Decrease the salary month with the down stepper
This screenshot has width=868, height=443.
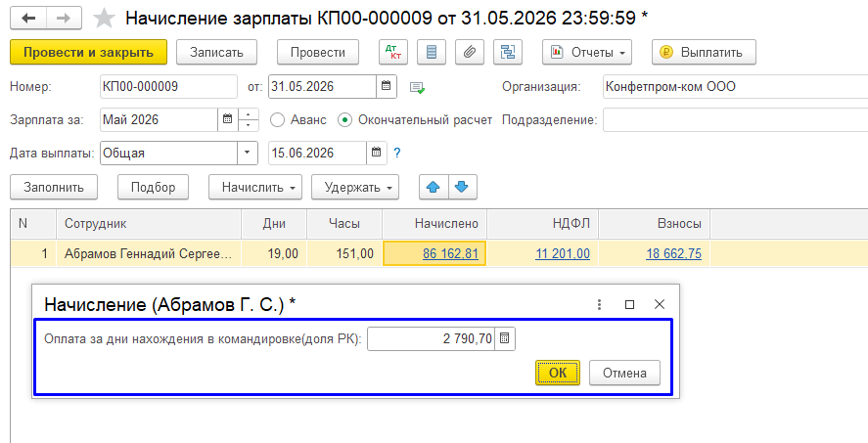pos(248,125)
